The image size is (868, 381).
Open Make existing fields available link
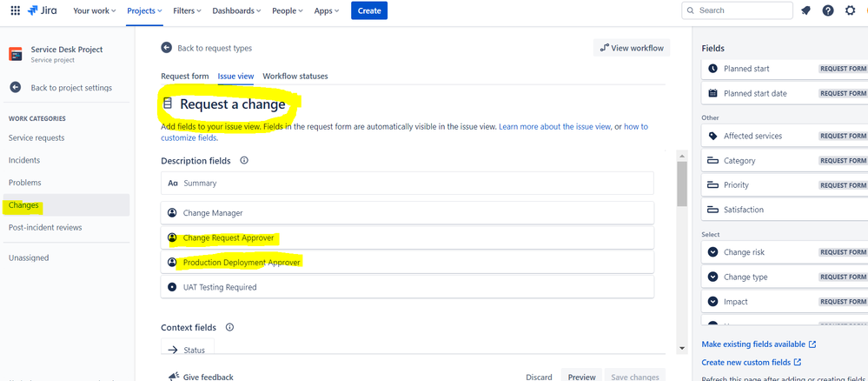point(759,344)
